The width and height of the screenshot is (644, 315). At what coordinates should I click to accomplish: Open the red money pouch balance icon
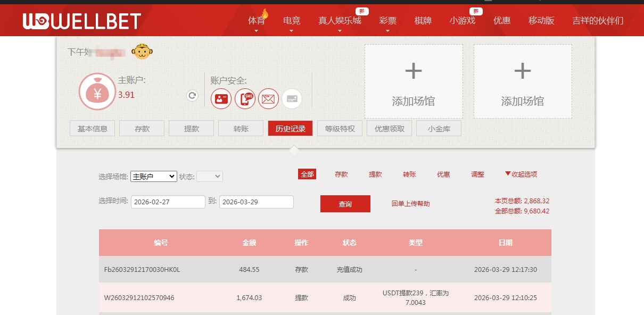click(97, 91)
